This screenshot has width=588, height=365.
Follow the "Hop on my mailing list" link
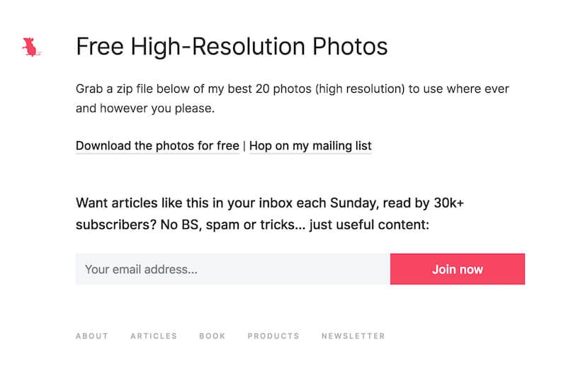click(310, 146)
